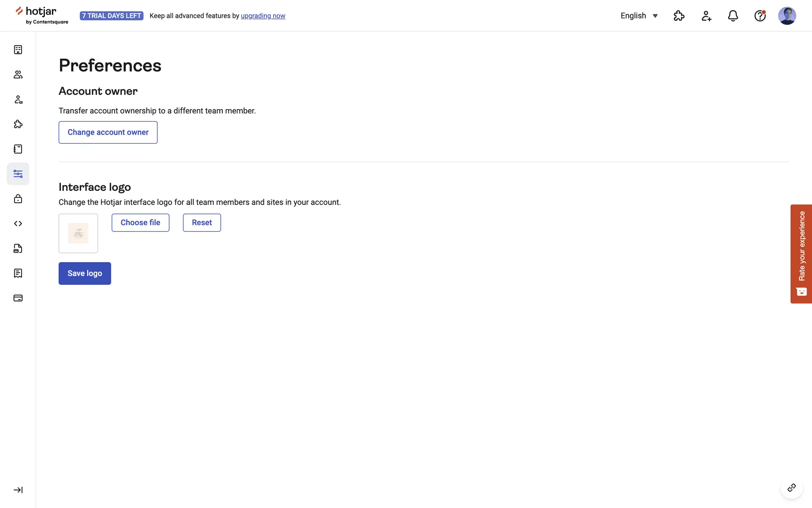
Task: Click the copy link icon bottom right
Action: (x=791, y=488)
